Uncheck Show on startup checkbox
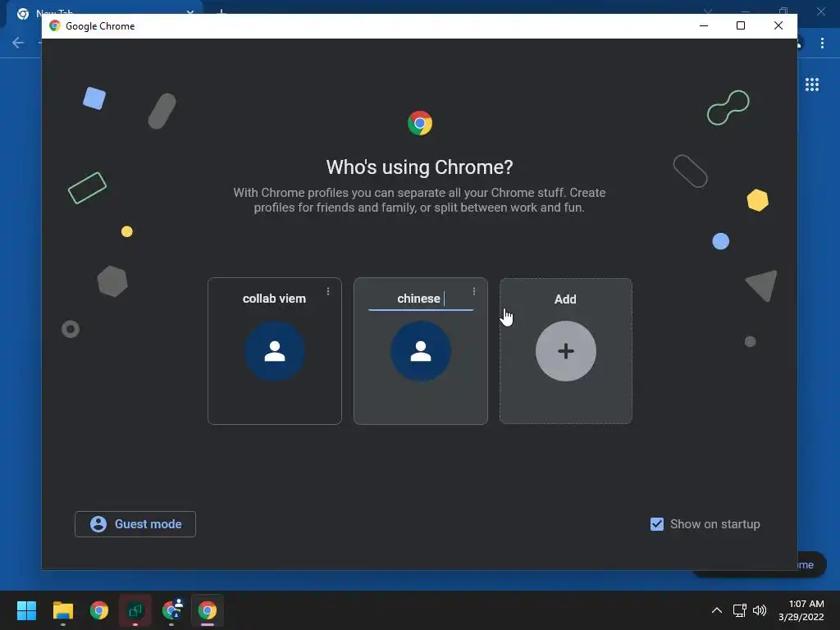This screenshot has width=840, height=630. point(657,524)
